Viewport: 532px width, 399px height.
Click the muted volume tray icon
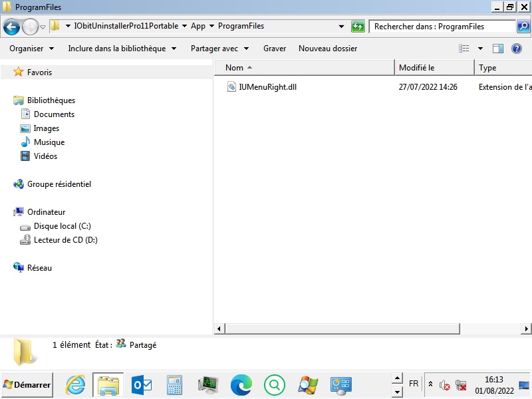444,385
